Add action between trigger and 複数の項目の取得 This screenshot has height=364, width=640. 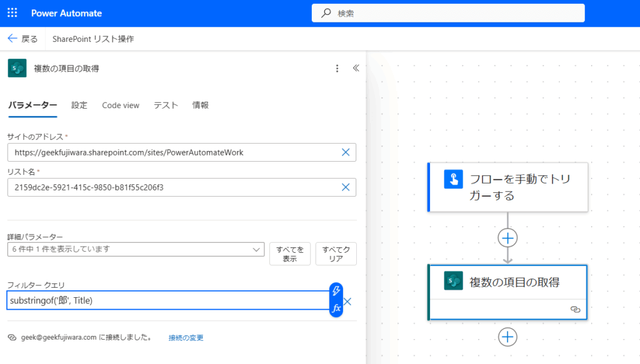pyautogui.click(x=507, y=238)
